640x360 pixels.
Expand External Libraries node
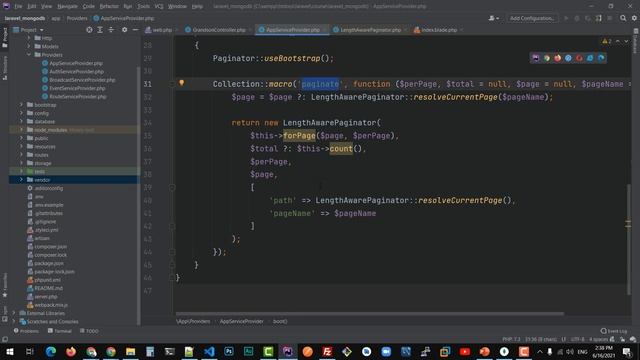[x=14, y=313]
